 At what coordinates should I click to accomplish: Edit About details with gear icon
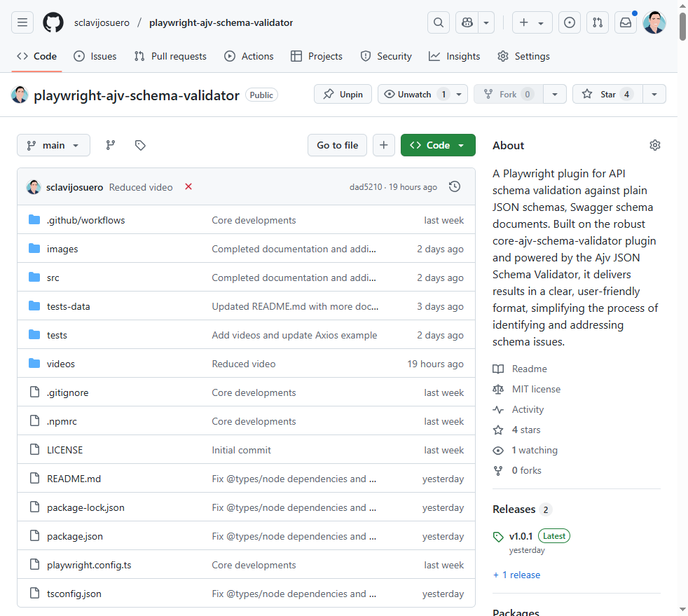coord(654,145)
